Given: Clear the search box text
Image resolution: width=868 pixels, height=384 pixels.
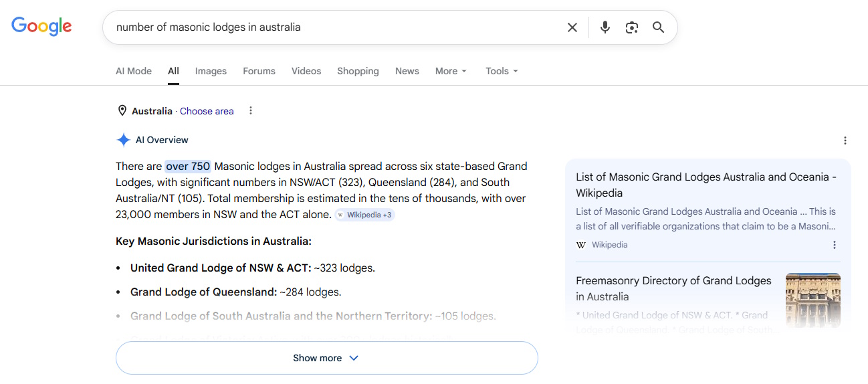Looking at the screenshot, I should pyautogui.click(x=572, y=27).
